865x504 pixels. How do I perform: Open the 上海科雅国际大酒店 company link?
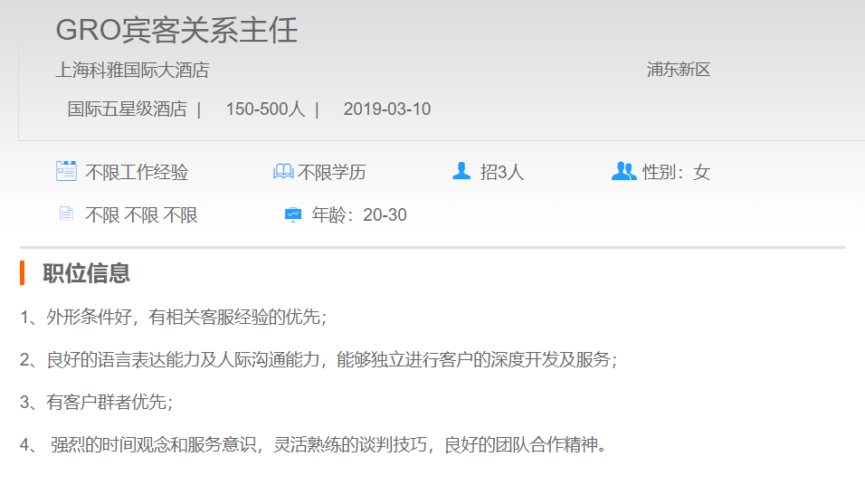point(132,70)
